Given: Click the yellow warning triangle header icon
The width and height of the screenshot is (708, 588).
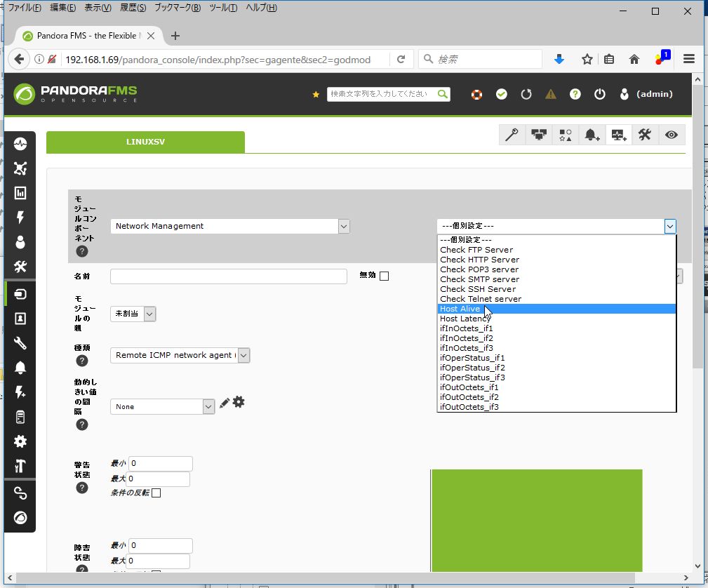Looking at the screenshot, I should (x=550, y=95).
